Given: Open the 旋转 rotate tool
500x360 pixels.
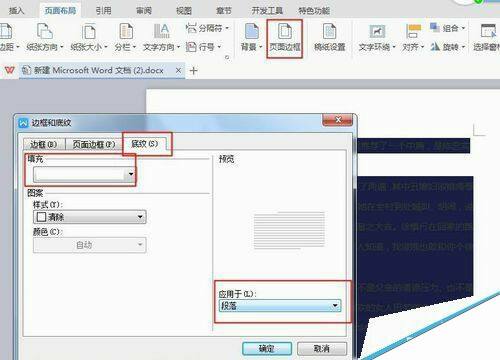Looking at the screenshot, I should pos(447,47).
